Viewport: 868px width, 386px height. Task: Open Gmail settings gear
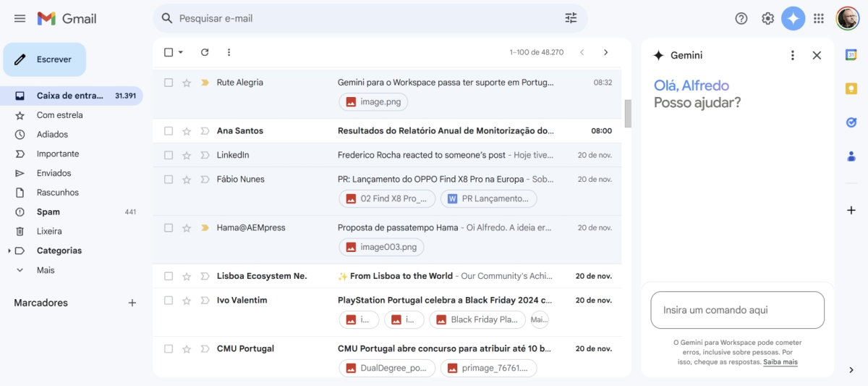coord(767,18)
